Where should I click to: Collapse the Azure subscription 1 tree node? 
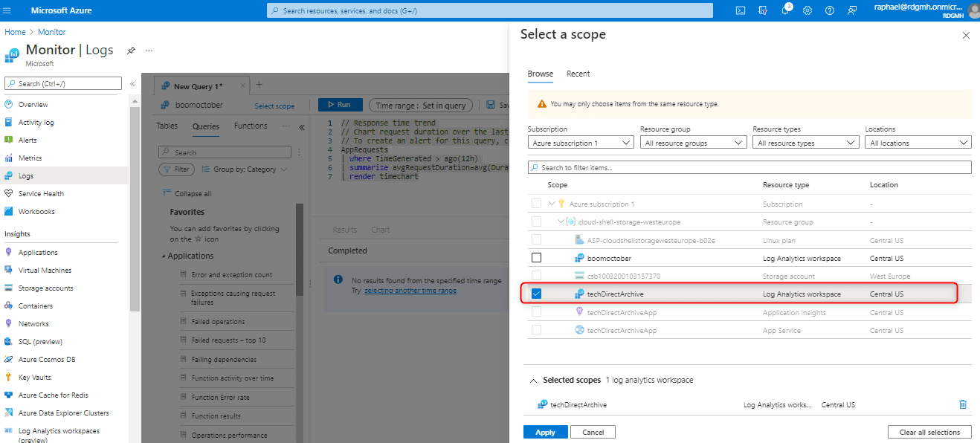(x=552, y=204)
